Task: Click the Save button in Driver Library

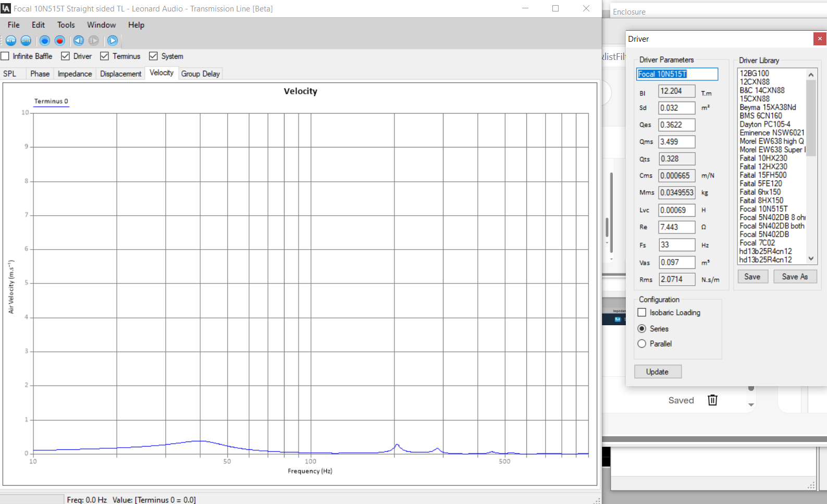Action: (752, 277)
